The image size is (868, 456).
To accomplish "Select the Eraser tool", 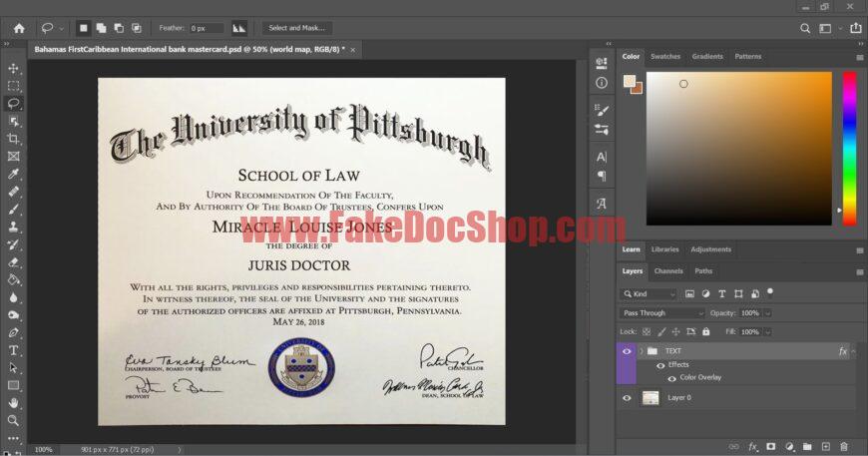I will point(13,262).
